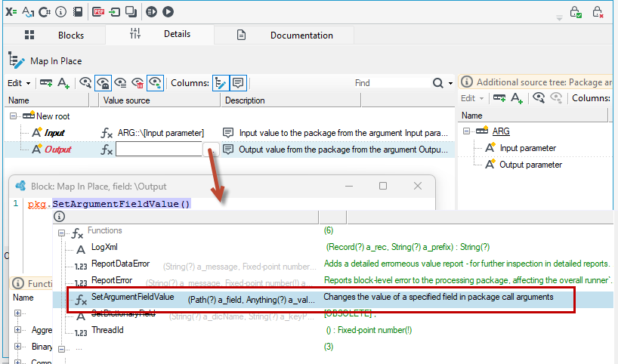Click the play run icon in top toolbar
This screenshot has height=364, width=618.
168,12
